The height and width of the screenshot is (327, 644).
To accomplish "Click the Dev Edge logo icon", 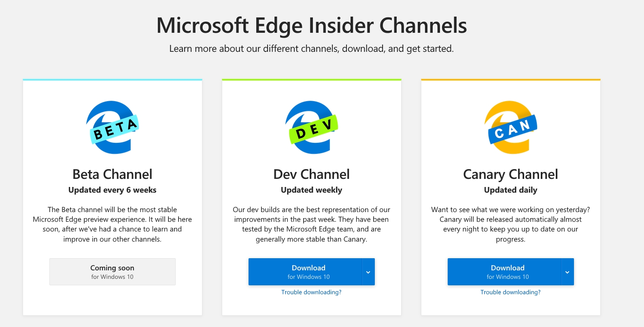I will 312,127.
